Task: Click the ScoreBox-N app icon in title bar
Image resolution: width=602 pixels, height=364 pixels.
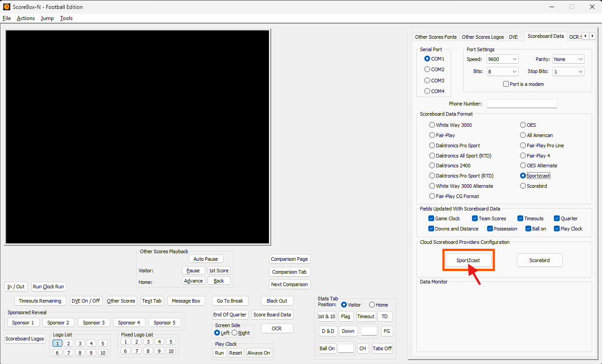Action: [7, 7]
